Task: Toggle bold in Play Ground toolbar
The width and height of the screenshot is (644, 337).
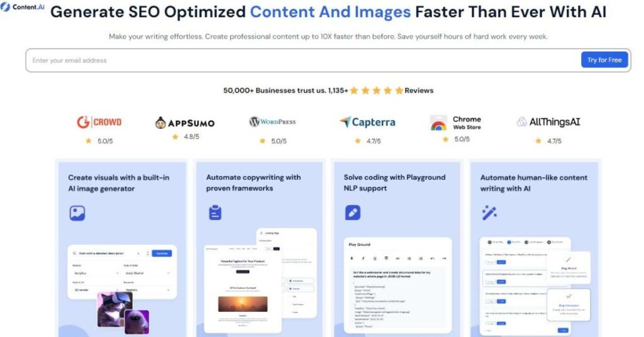Action: point(352,258)
